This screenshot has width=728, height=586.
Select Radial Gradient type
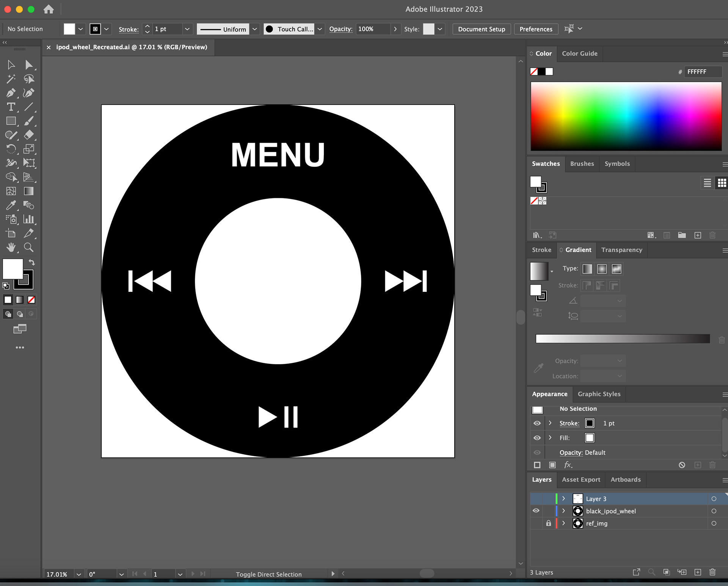click(602, 269)
